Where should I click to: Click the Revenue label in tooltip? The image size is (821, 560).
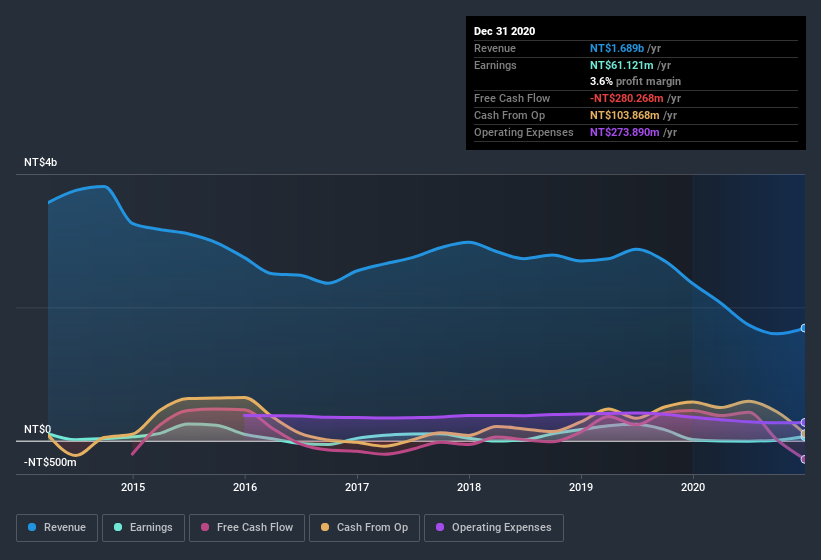[x=495, y=48]
